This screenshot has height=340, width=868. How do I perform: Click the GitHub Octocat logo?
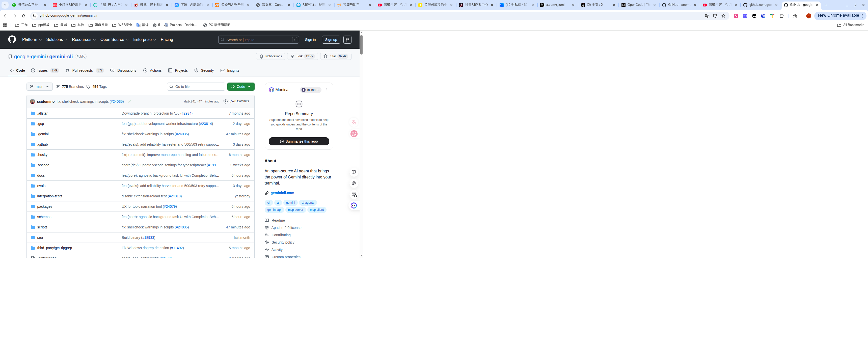coord(12,39)
